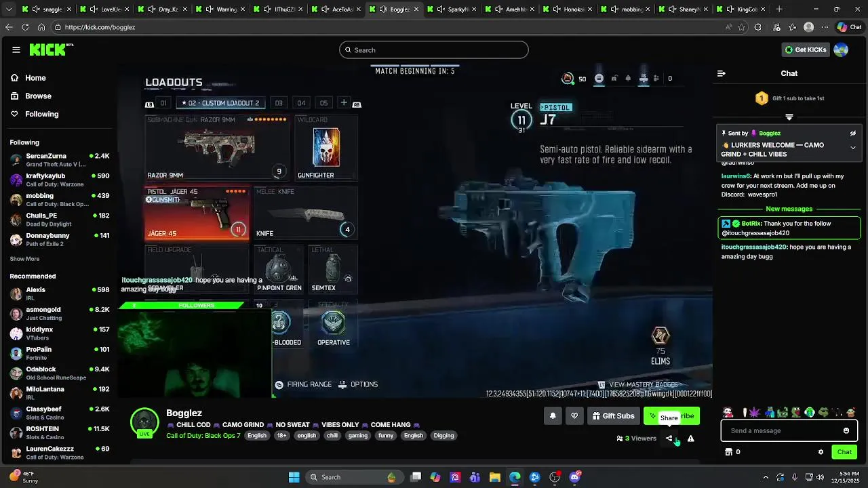Add page to browser favorites star
868x488 pixels.
(x=741, y=27)
